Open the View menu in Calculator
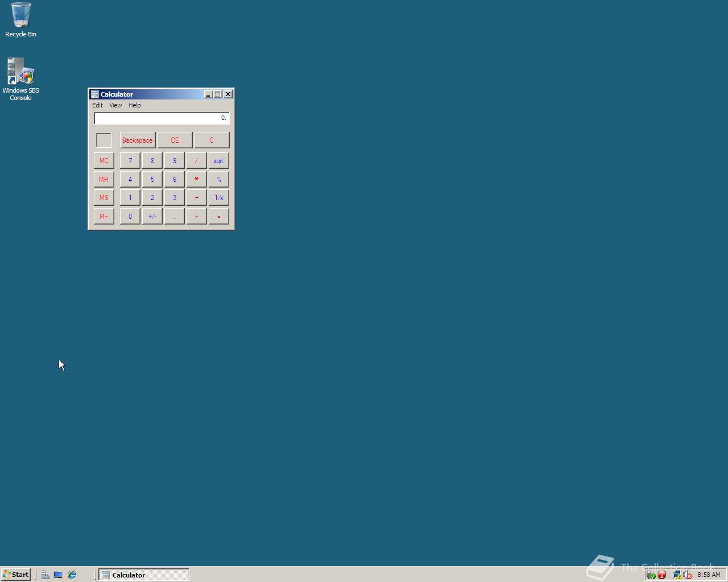Image resolution: width=728 pixels, height=582 pixels. tap(115, 105)
